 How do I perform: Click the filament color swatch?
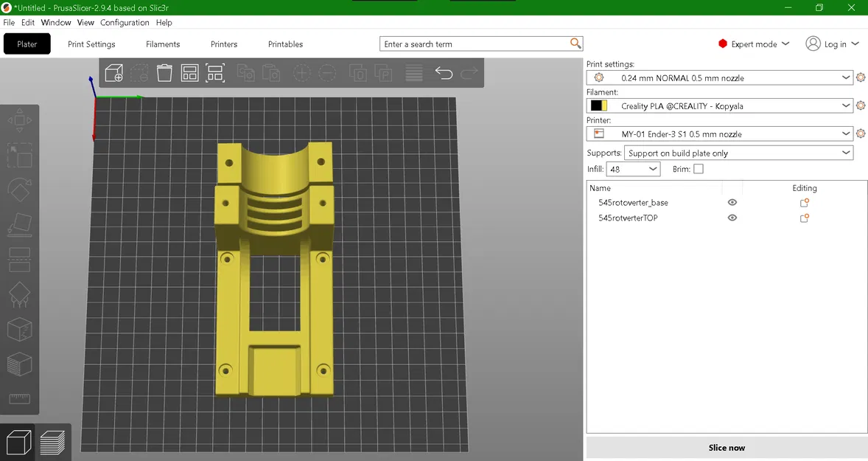click(598, 106)
